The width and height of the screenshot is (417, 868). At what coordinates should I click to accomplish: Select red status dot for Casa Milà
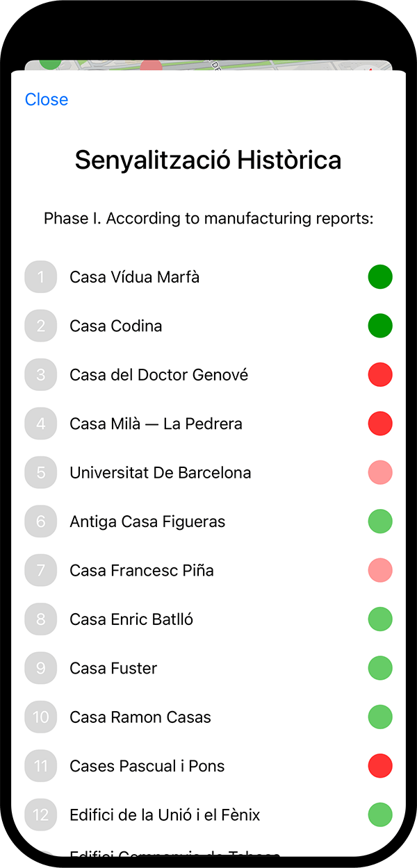pos(380,424)
